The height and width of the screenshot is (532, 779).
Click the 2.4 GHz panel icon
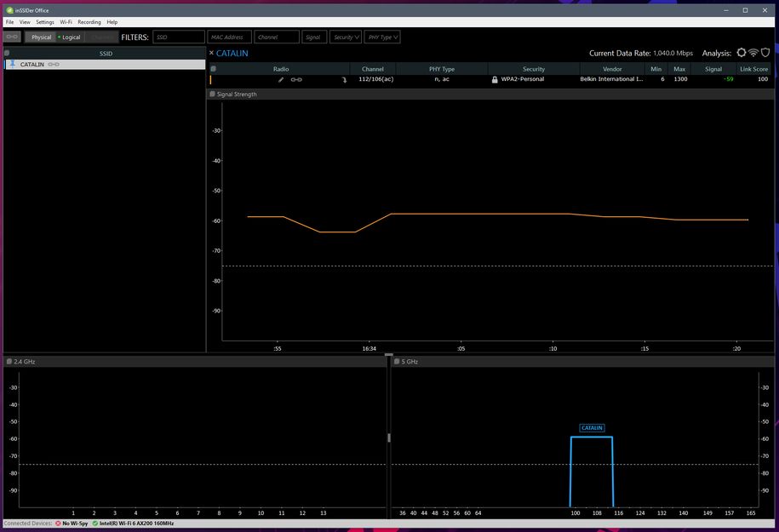pyautogui.click(x=9, y=361)
